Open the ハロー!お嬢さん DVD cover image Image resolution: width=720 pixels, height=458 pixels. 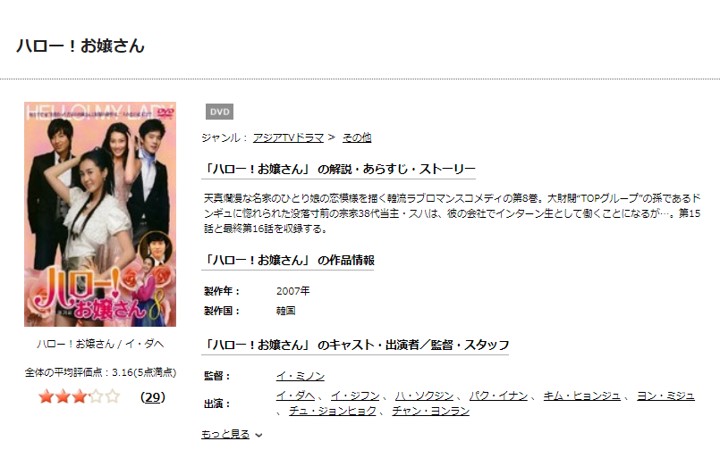100,214
